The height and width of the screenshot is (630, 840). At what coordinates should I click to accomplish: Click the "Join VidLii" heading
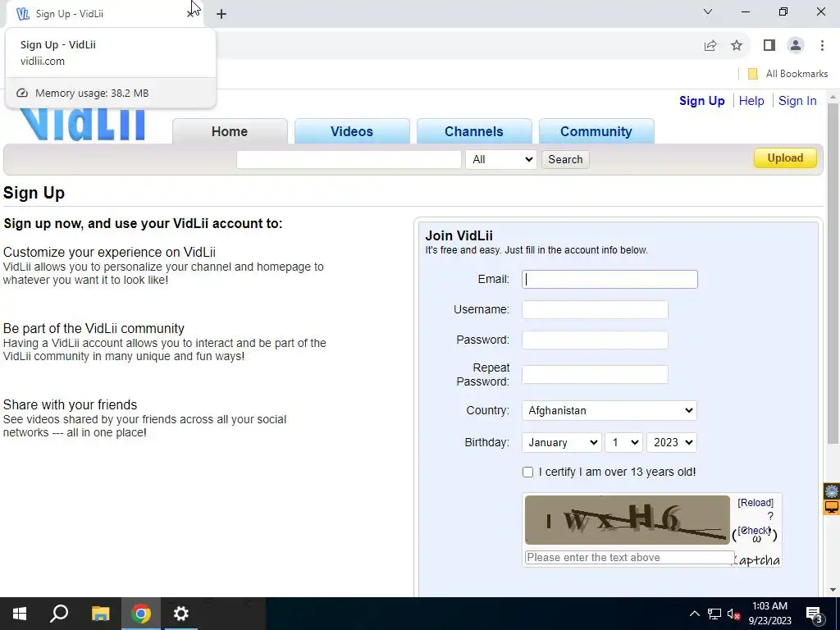click(459, 235)
